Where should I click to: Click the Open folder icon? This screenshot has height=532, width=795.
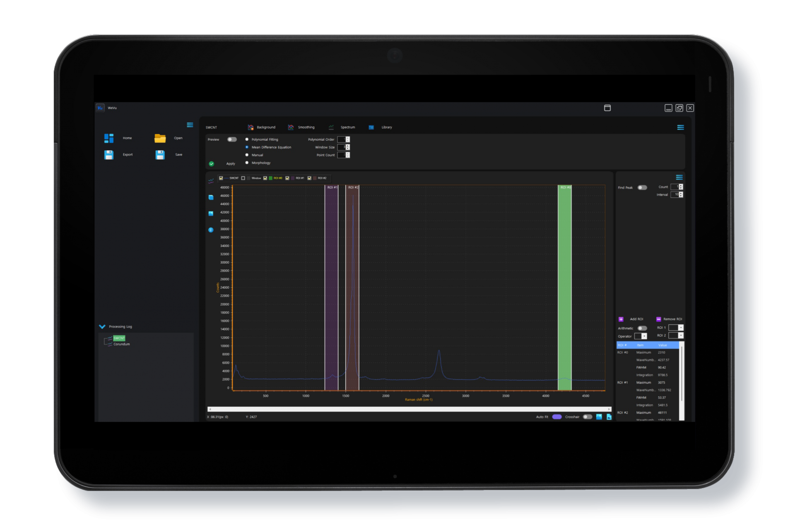(160, 138)
